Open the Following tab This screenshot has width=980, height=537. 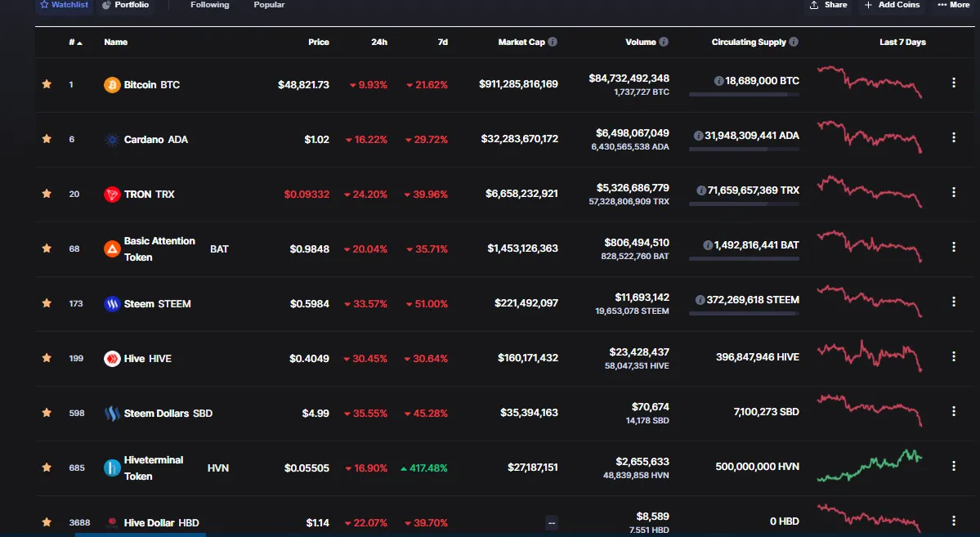pos(210,5)
